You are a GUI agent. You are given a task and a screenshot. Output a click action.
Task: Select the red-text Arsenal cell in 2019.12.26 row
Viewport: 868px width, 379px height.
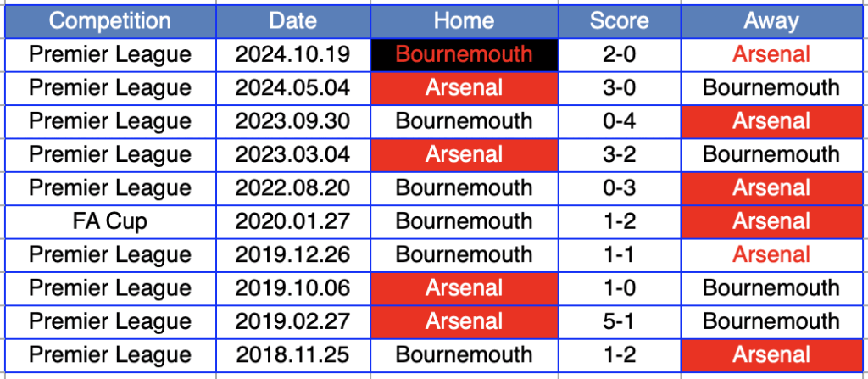pos(771,255)
